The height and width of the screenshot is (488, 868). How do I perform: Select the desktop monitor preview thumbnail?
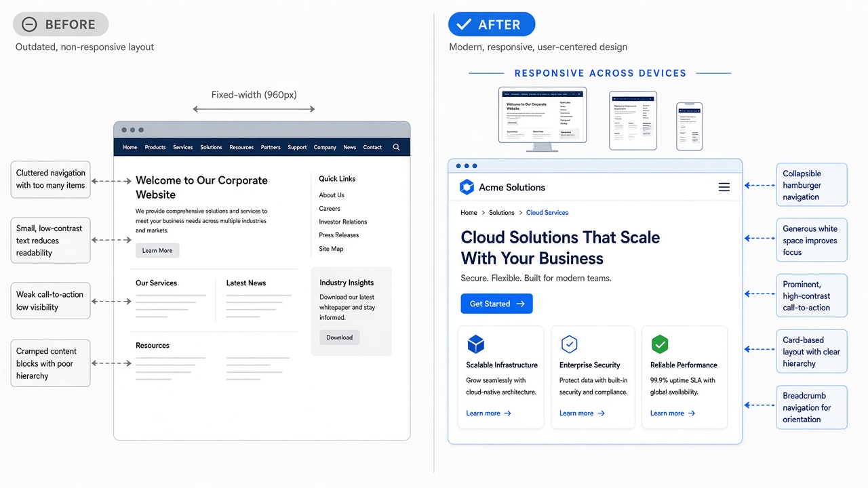(542, 119)
